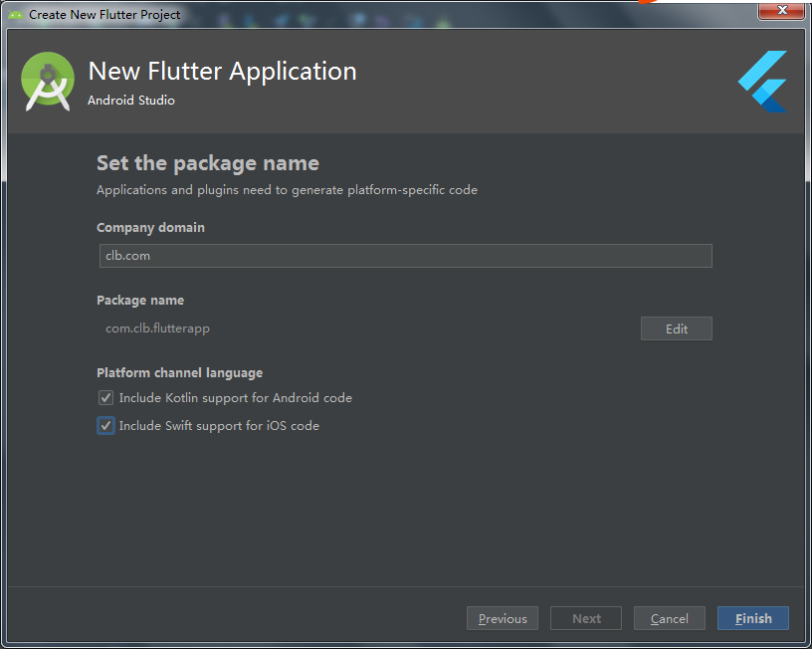This screenshot has height=649, width=812.
Task: Click the platform-specific code description text
Action: pyautogui.click(x=287, y=190)
